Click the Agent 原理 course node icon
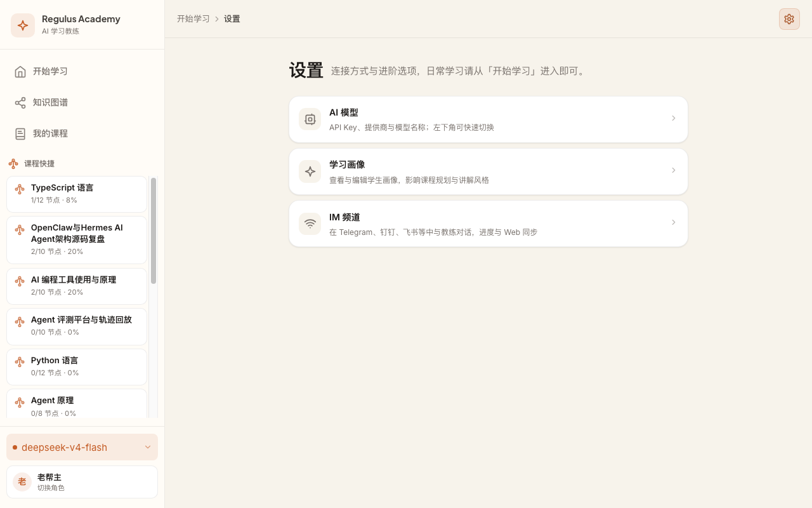 [x=20, y=402]
